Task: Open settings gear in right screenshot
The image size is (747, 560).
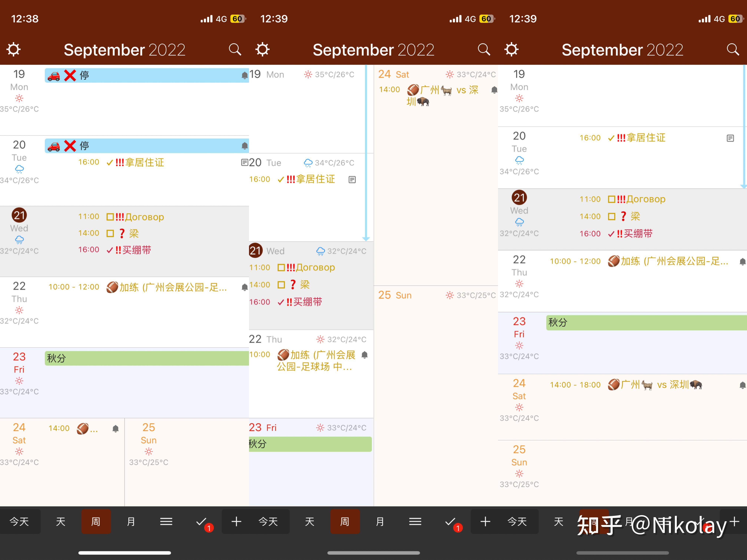Action: (512, 49)
